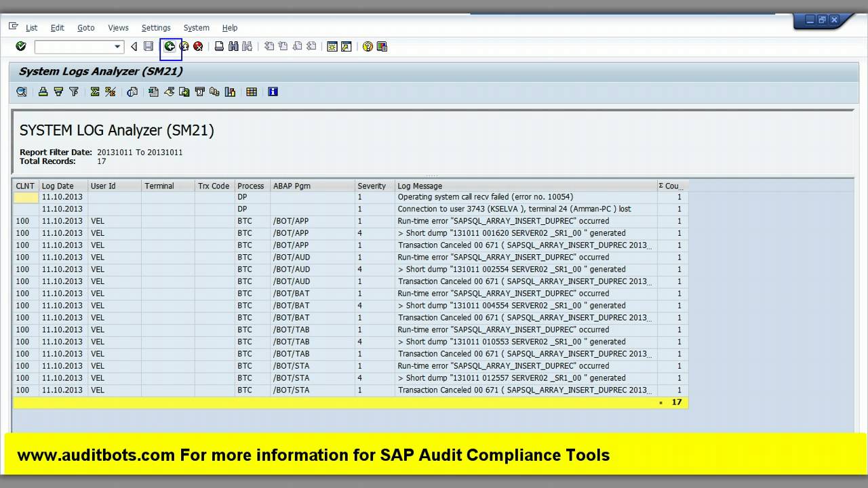Image resolution: width=868 pixels, height=488 pixels.
Task: Click the blue Information icon
Action: pyautogui.click(x=273, y=91)
